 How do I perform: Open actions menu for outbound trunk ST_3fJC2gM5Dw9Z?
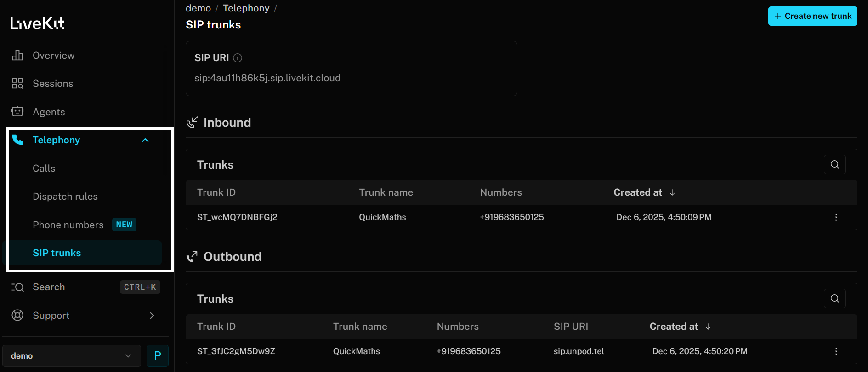coord(836,351)
